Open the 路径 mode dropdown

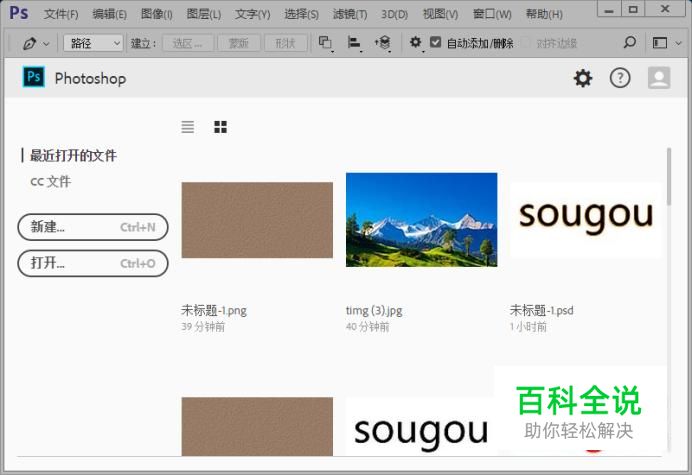pos(93,43)
